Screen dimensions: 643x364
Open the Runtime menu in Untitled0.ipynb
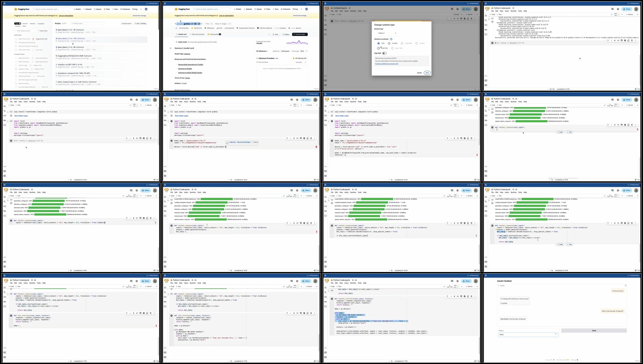[x=353, y=11]
